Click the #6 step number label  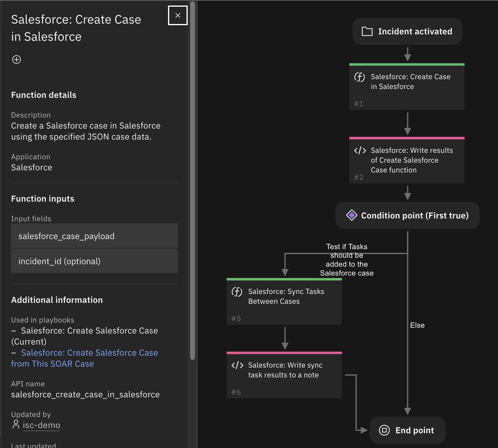pyautogui.click(x=236, y=392)
